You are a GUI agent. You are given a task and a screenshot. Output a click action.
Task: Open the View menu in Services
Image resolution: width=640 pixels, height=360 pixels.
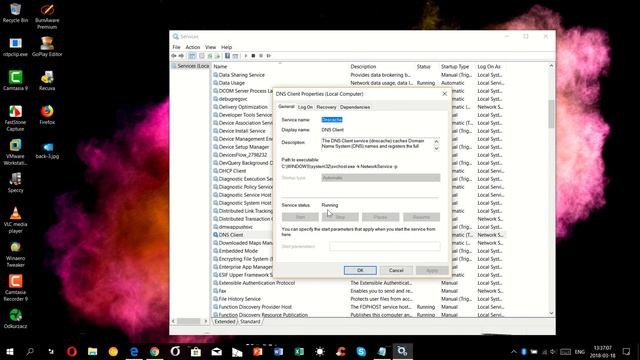click(211, 47)
